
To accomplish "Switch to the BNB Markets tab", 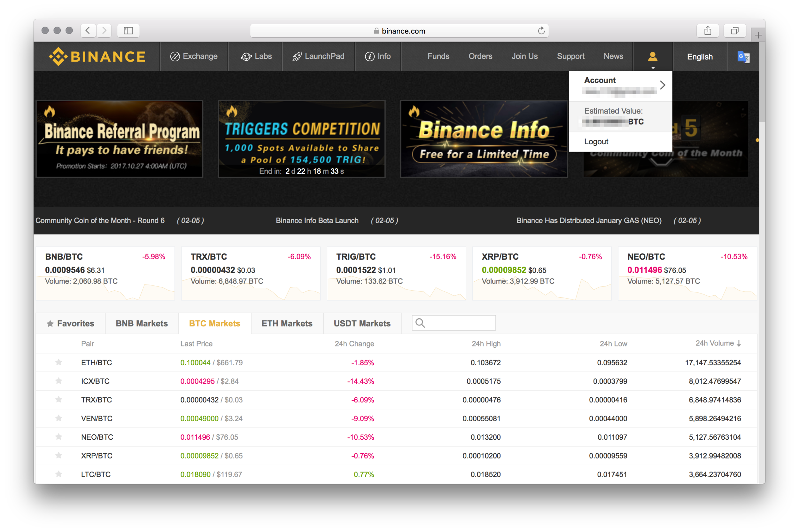I will [x=142, y=323].
